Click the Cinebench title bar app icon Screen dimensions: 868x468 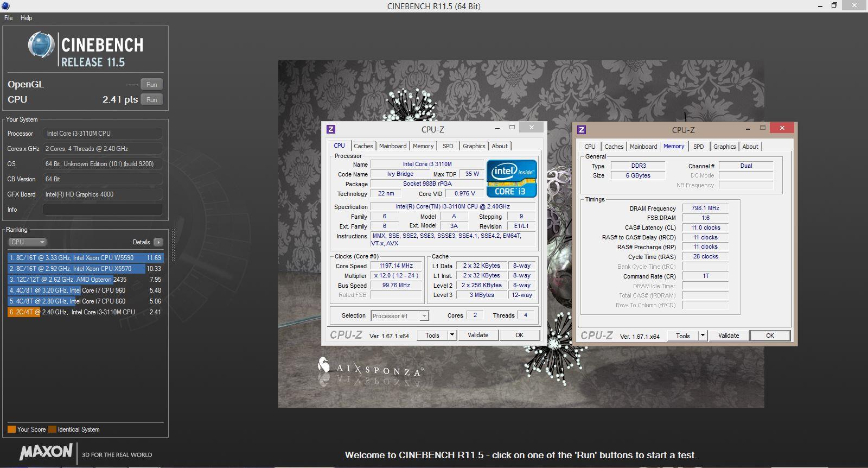(x=5, y=6)
